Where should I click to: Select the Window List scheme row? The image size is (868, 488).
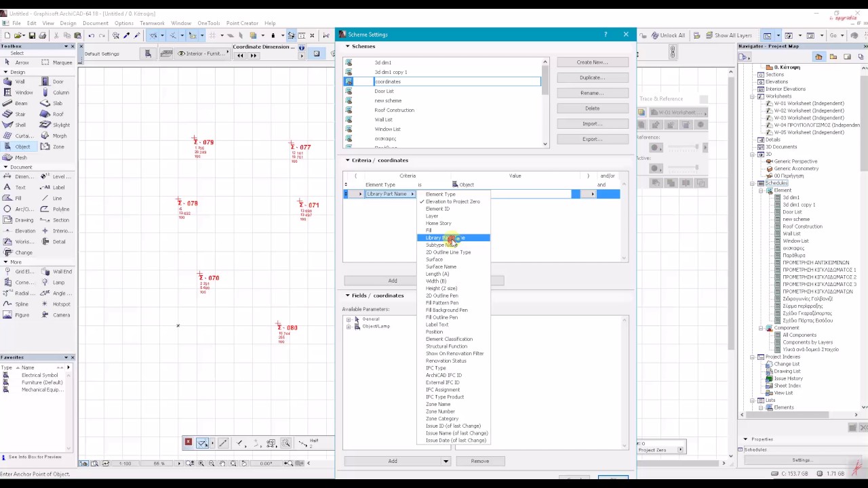442,129
